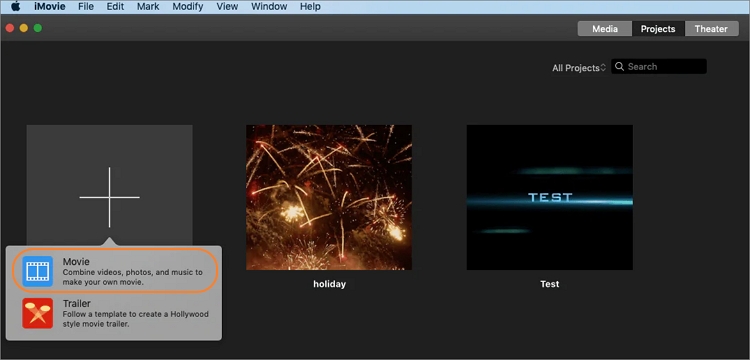Switch to the Theater tab
Image resolution: width=750 pixels, height=360 pixels.
coord(711,29)
